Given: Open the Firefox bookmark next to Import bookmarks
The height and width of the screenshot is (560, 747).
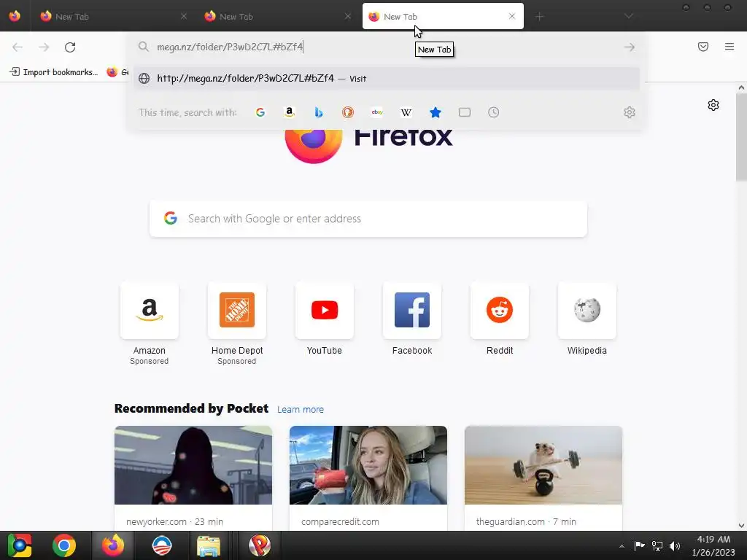Looking at the screenshot, I should [117, 72].
